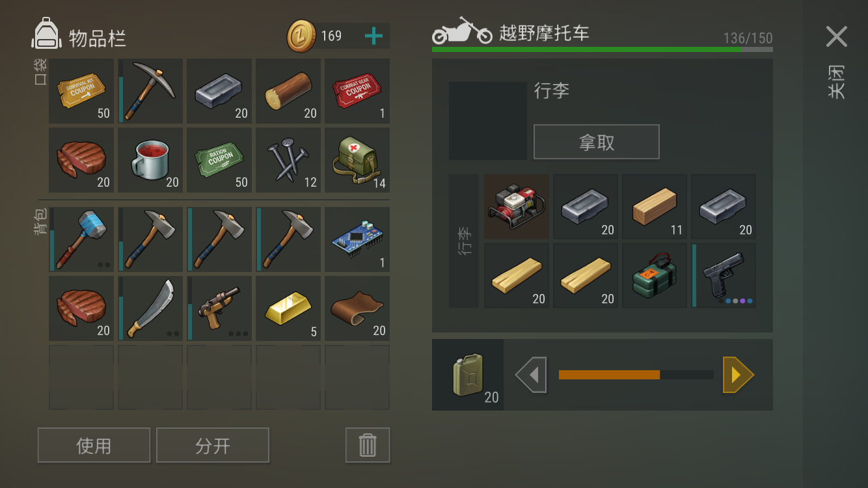The width and height of the screenshot is (868, 488).
Task: Select the blue circuit board item
Action: (357, 239)
